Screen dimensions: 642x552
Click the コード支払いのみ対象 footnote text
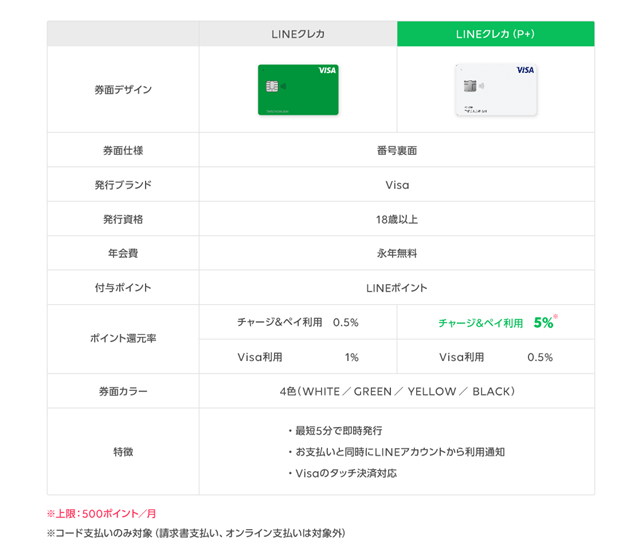[x=196, y=534]
